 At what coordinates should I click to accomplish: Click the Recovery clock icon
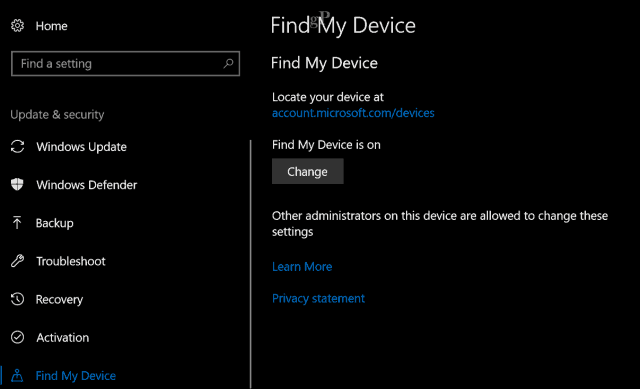[17, 299]
